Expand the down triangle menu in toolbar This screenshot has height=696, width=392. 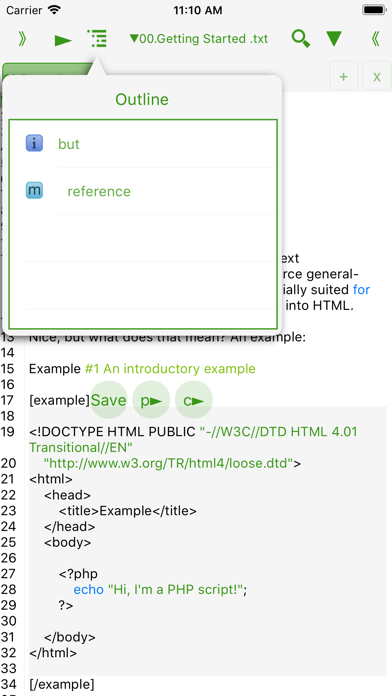pyautogui.click(x=334, y=39)
